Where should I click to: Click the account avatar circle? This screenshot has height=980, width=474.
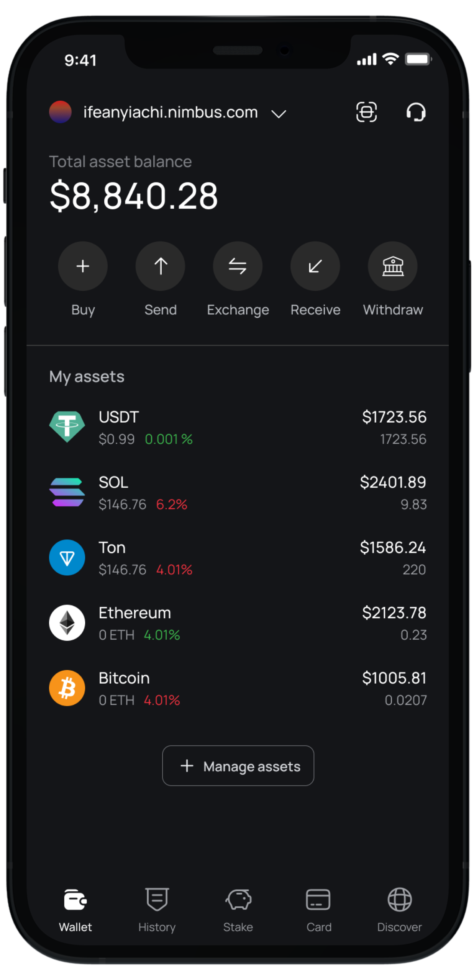(x=61, y=112)
